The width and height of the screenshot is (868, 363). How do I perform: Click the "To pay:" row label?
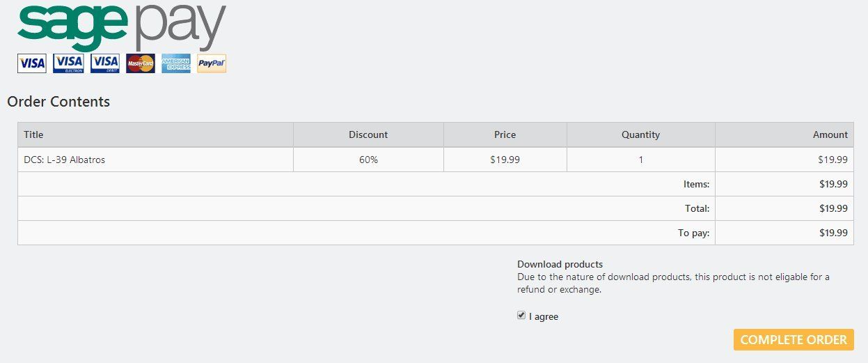(693, 233)
